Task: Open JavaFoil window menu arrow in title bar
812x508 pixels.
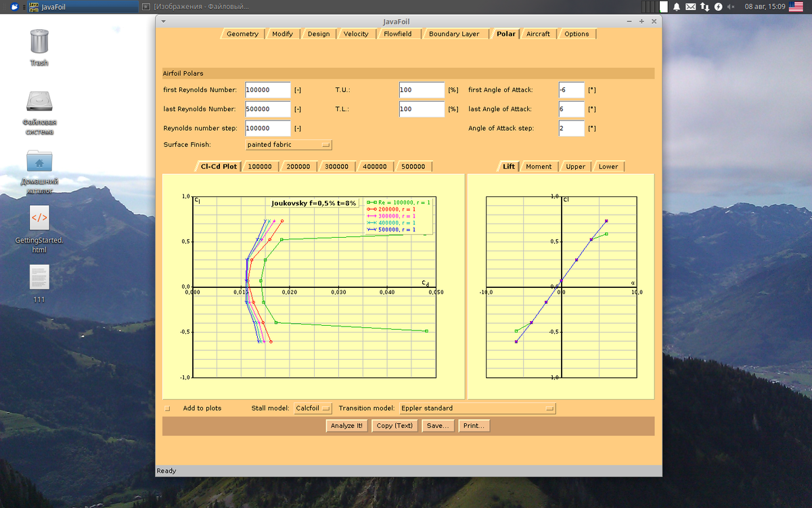Action: [163, 21]
